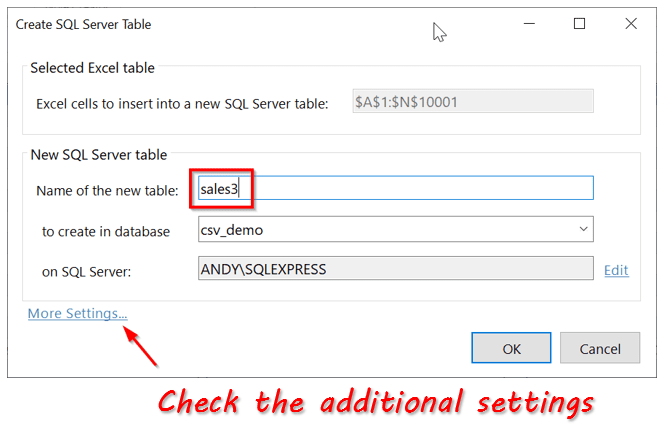The width and height of the screenshot is (670, 425).
Task: Click the Edit link beside SQL Server
Action: [x=616, y=270]
